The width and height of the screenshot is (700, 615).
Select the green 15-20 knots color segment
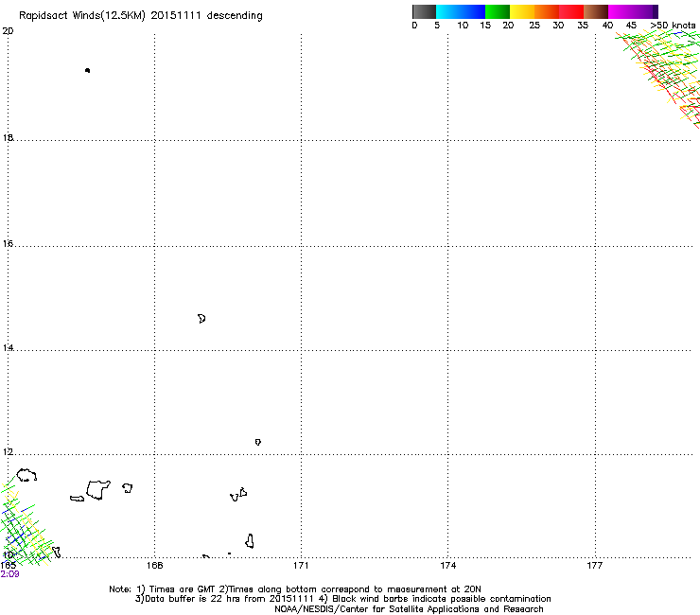click(498, 11)
